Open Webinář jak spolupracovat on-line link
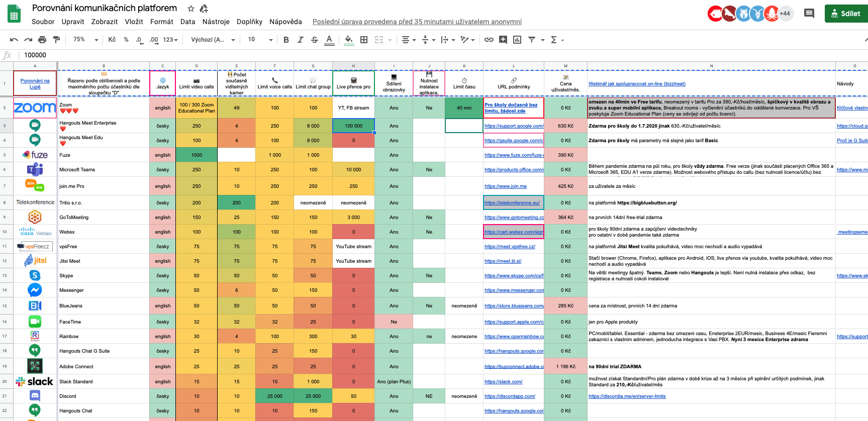The width and height of the screenshot is (868, 421). pos(637,84)
